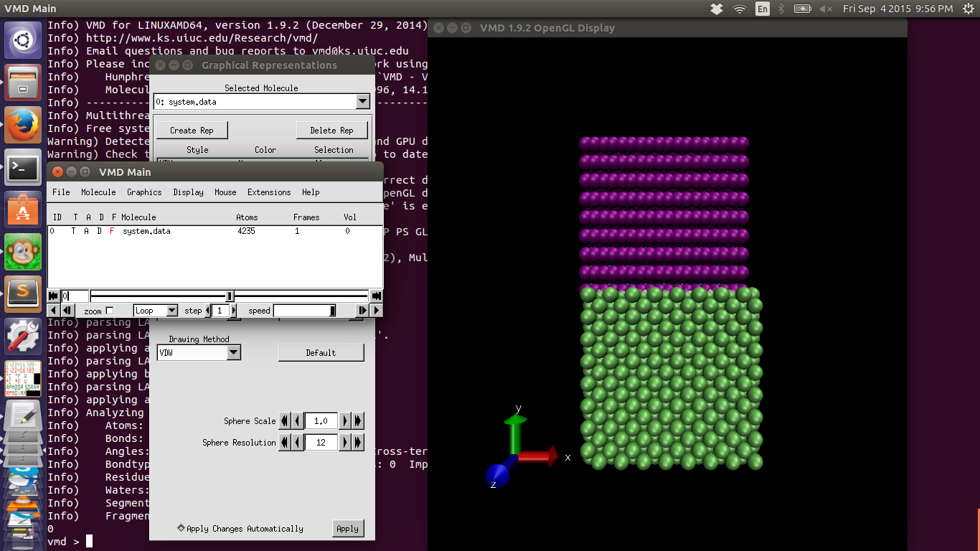
Task: Open the Graphics menu
Action: (144, 192)
